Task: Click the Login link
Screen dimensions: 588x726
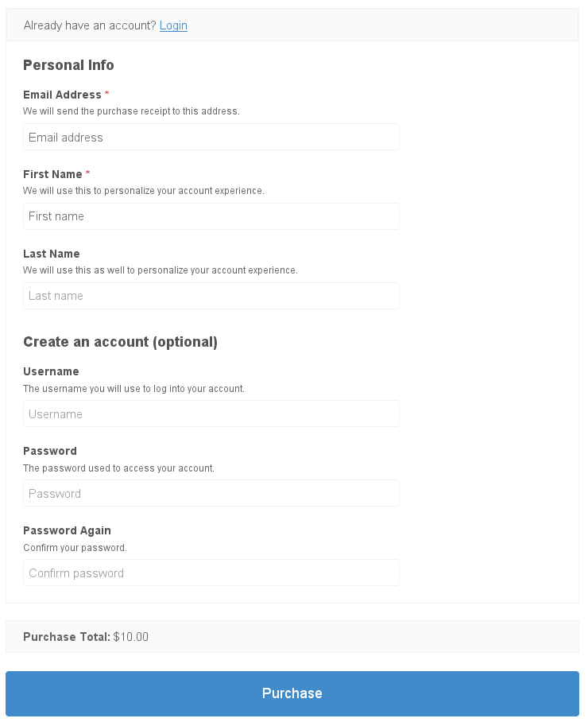Action: click(x=173, y=25)
